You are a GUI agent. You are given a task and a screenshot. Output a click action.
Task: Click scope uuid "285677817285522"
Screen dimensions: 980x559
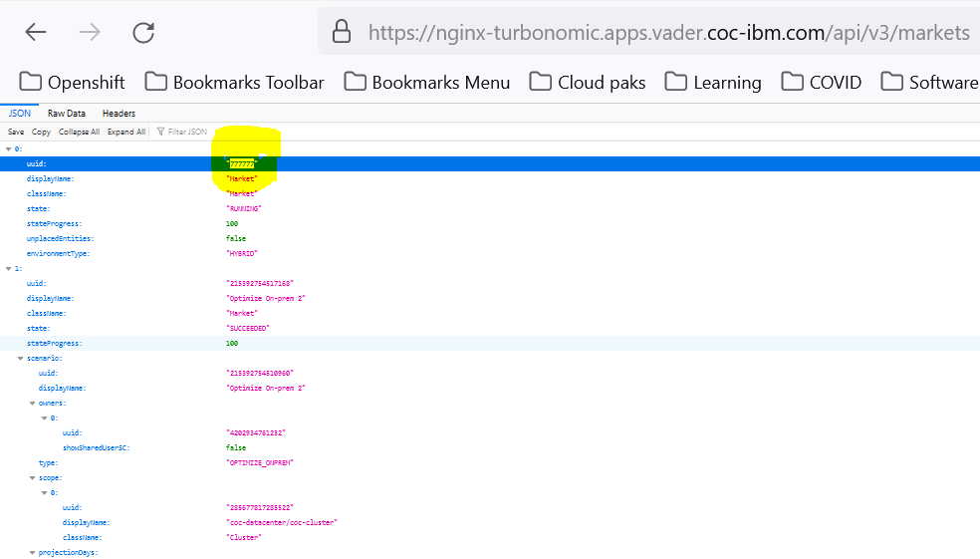click(259, 508)
